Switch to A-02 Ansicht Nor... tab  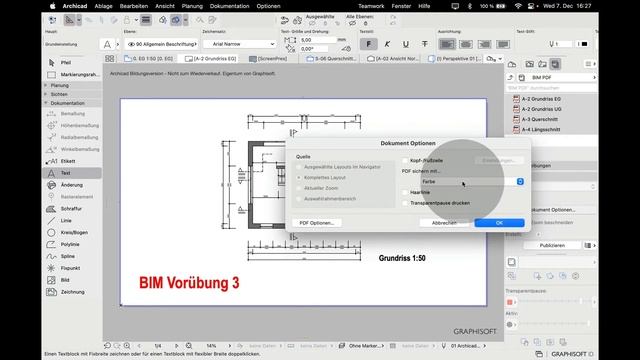click(x=393, y=59)
